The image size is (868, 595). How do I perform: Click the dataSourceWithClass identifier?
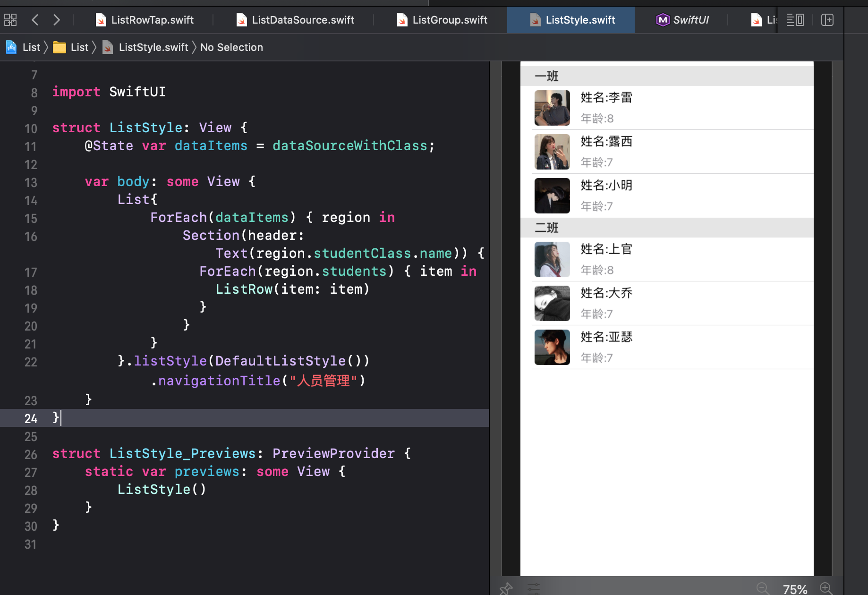(350, 145)
